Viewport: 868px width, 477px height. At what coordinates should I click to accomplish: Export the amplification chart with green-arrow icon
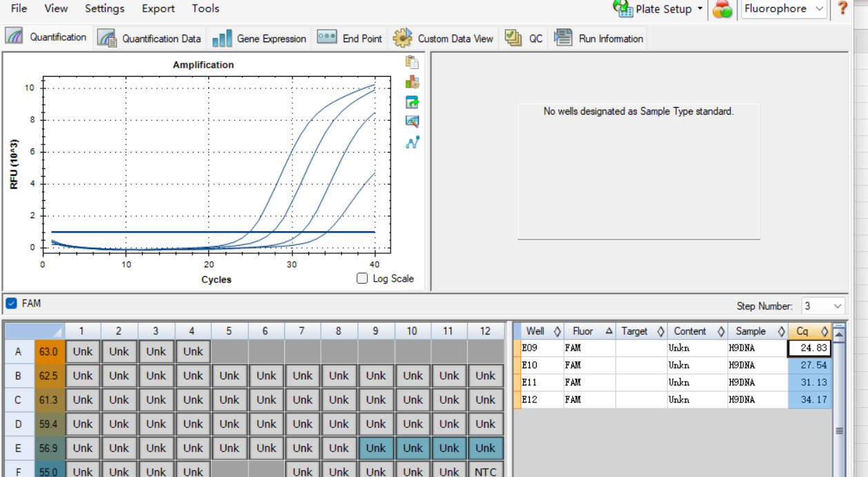tap(412, 102)
